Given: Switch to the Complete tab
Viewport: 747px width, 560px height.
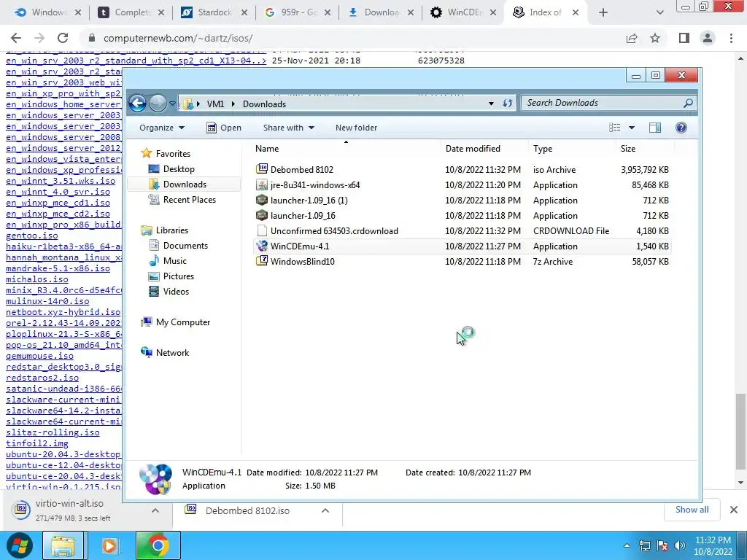Looking at the screenshot, I should [131, 12].
